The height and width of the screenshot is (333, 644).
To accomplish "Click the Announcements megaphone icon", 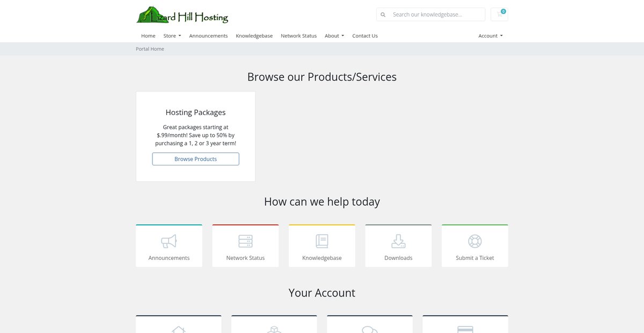I will point(169,241).
